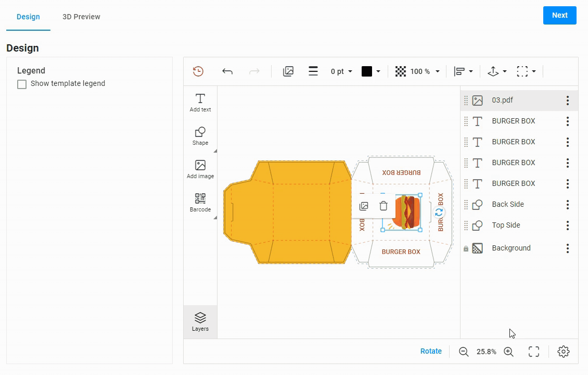The image size is (588, 375).
Task: Open the canvas settings gear
Action: [x=563, y=352]
